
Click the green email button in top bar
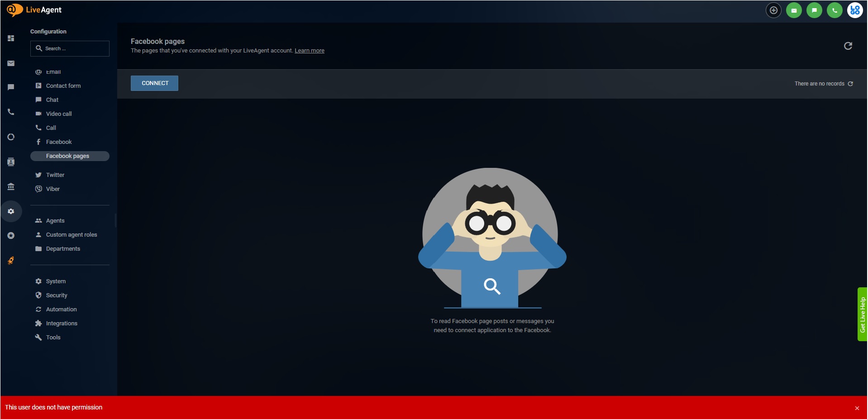point(794,10)
